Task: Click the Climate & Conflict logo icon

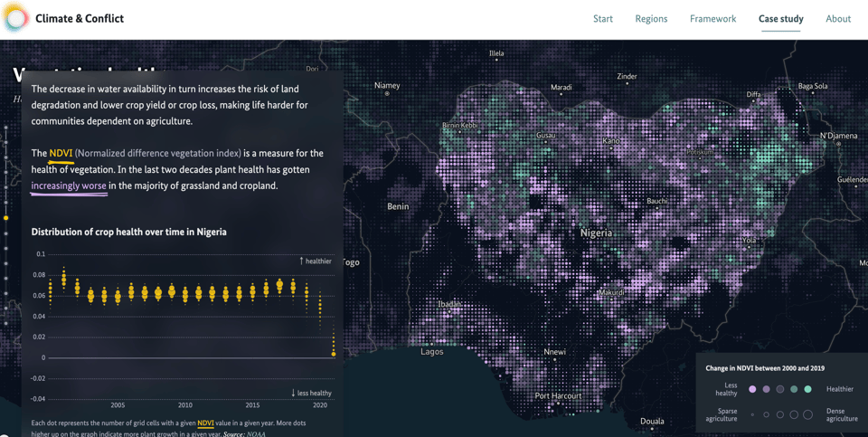Action: click(15, 18)
